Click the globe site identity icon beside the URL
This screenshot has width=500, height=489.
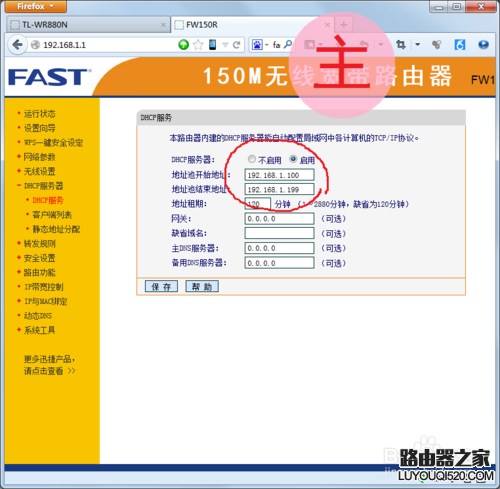point(35,45)
